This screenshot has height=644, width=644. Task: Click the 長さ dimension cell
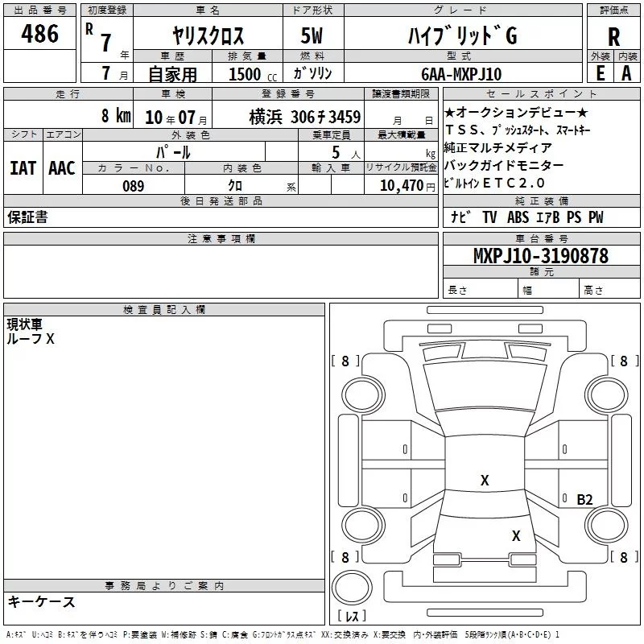pyautogui.click(x=480, y=290)
